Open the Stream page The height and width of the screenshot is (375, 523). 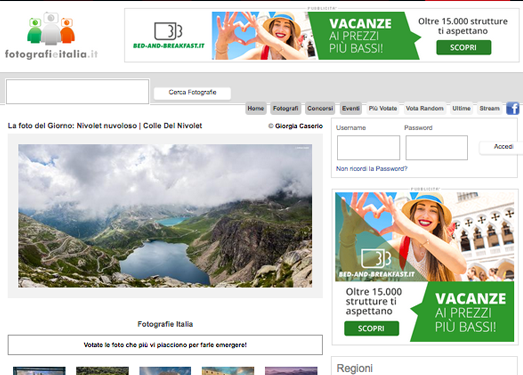coord(489,108)
